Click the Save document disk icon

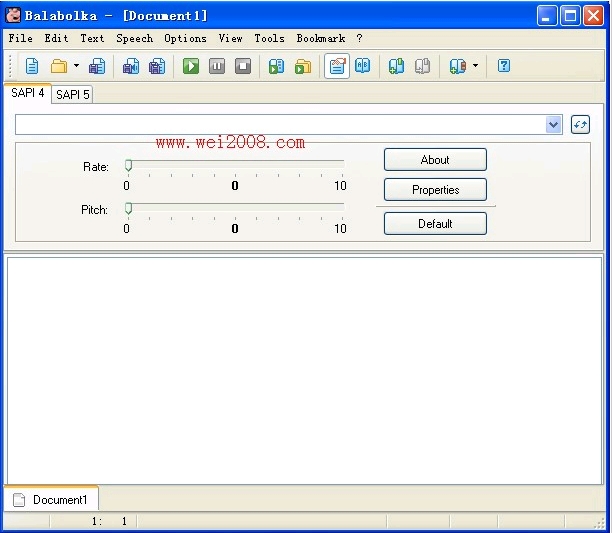click(97, 66)
